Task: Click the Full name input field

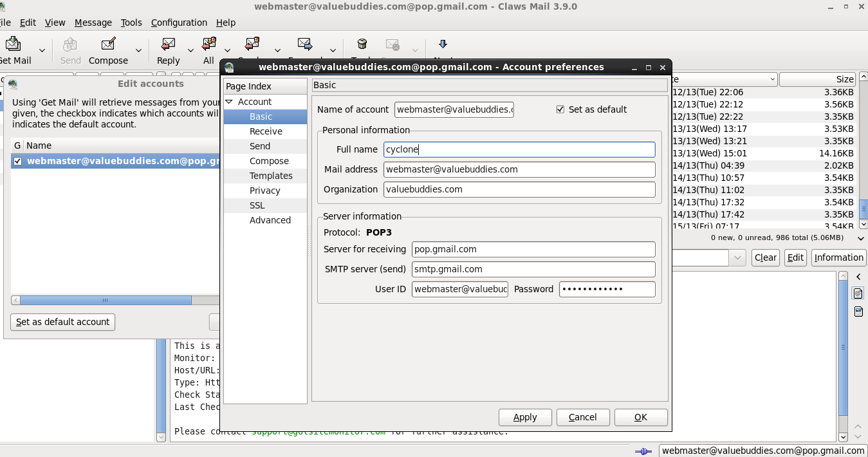Action: click(519, 149)
